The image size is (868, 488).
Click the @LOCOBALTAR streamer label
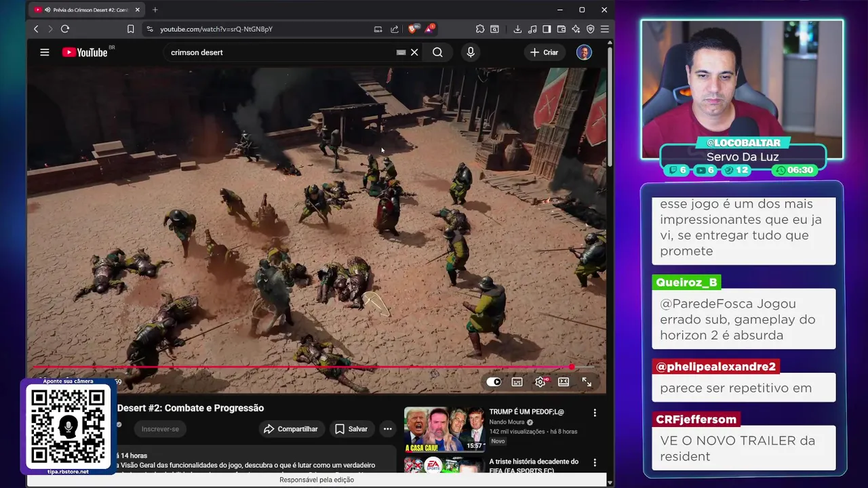743,143
